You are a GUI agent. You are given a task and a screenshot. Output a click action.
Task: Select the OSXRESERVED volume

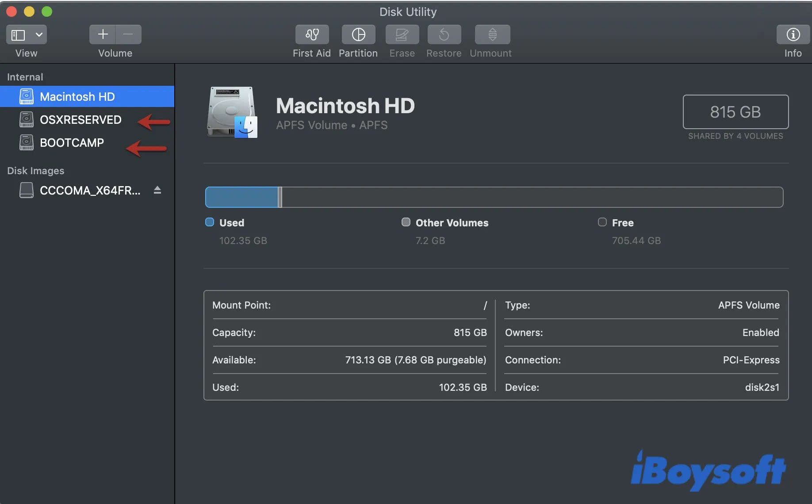pos(80,119)
